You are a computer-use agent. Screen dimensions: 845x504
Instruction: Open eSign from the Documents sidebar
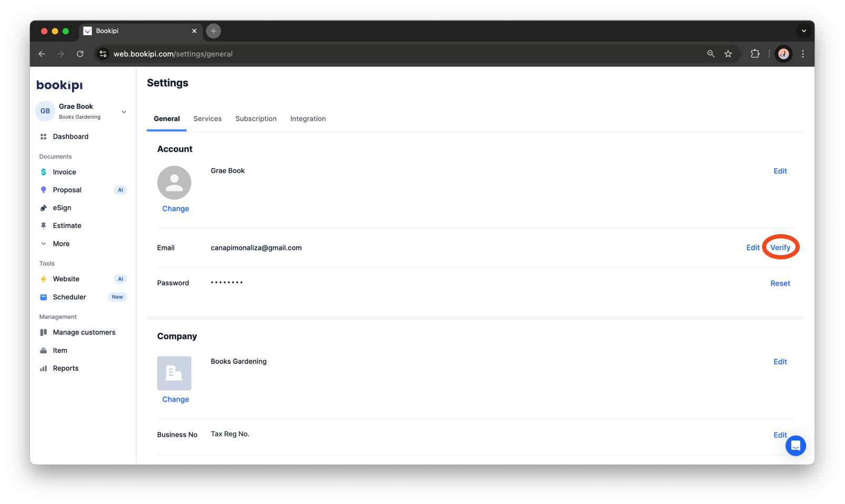[x=61, y=207]
